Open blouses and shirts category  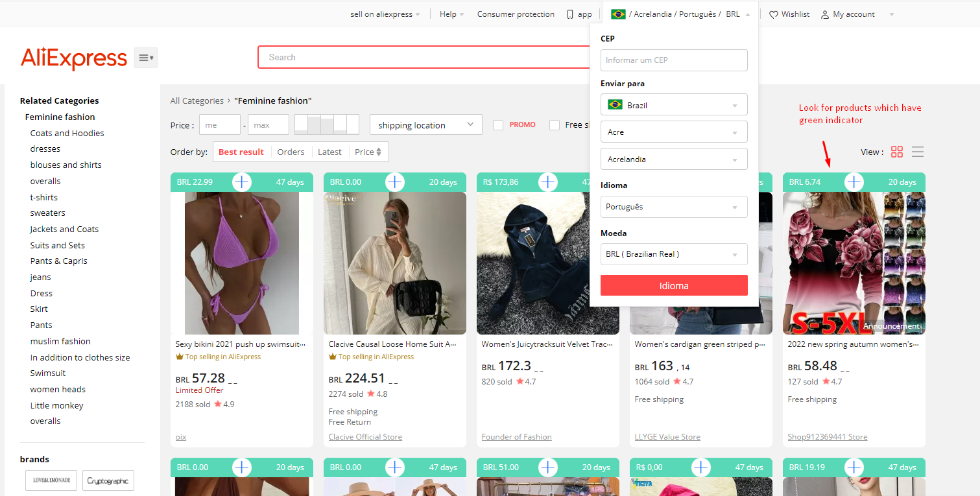tap(66, 165)
